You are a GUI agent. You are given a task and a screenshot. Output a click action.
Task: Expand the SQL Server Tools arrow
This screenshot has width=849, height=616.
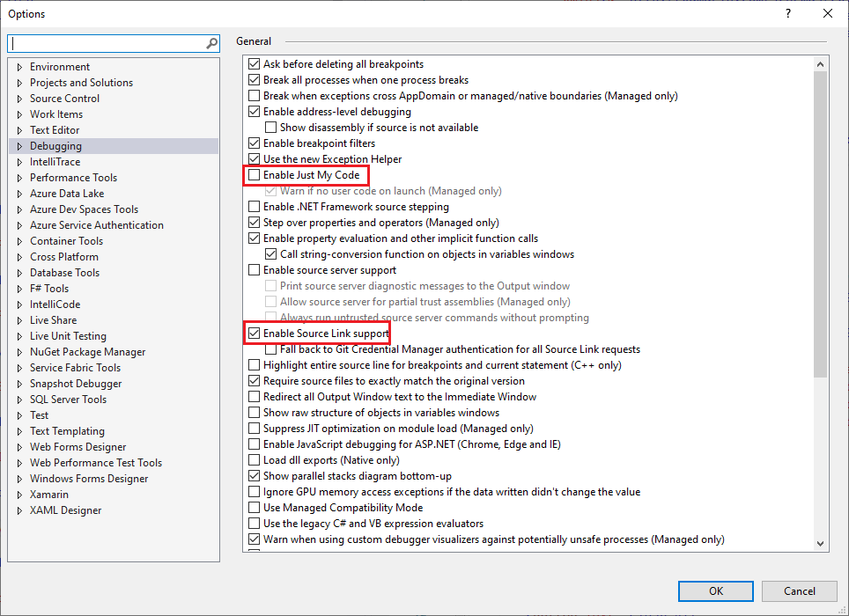point(20,400)
